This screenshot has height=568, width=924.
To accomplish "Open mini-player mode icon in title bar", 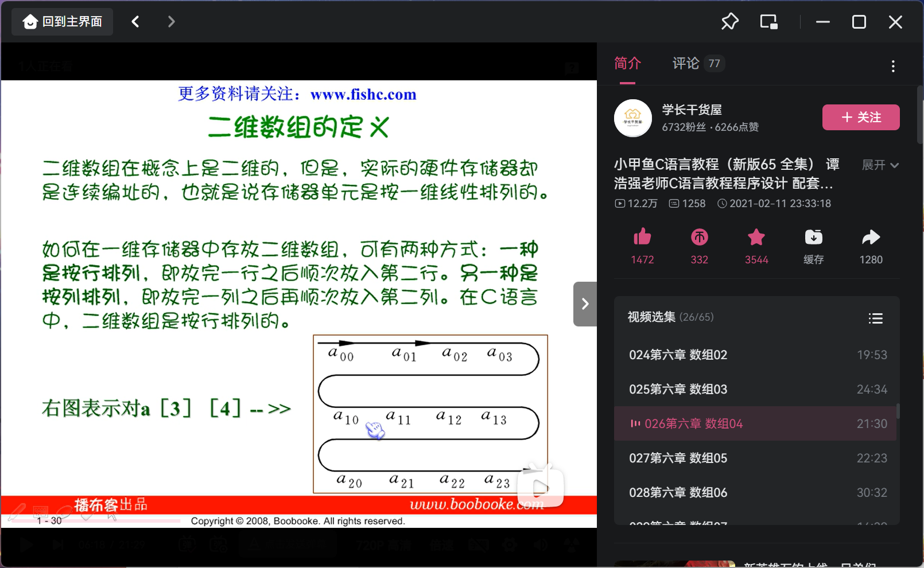I will click(768, 21).
